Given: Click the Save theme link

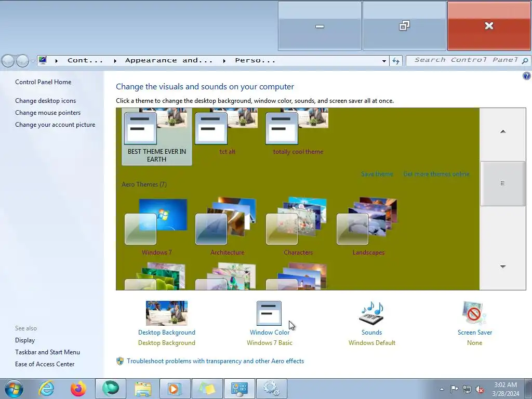Looking at the screenshot, I should [x=377, y=174].
